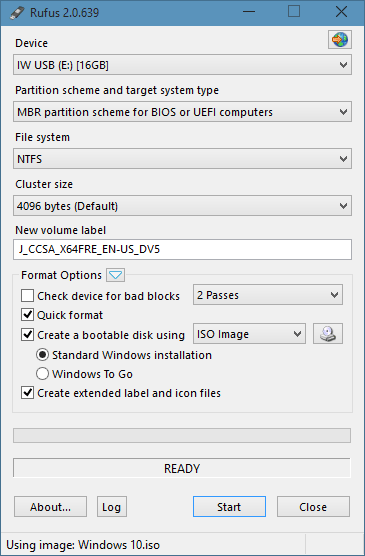Select the Windows To Go radio button
The image size is (365, 556).
click(x=42, y=374)
